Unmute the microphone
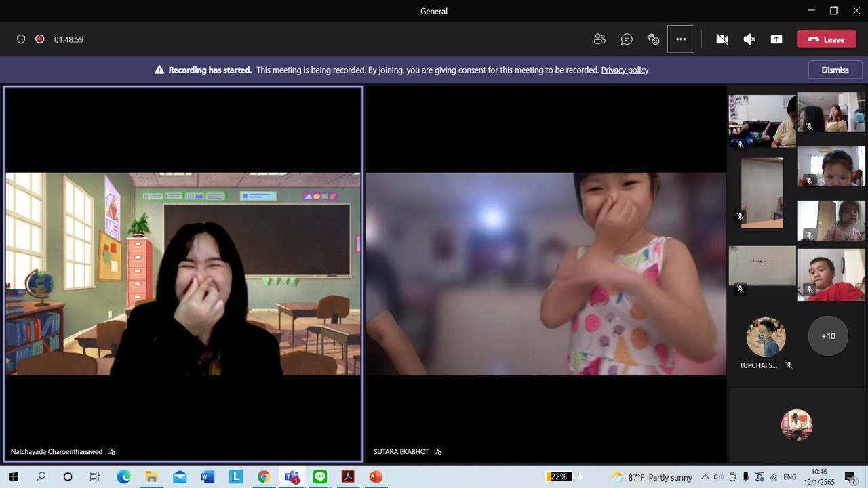 (x=749, y=39)
